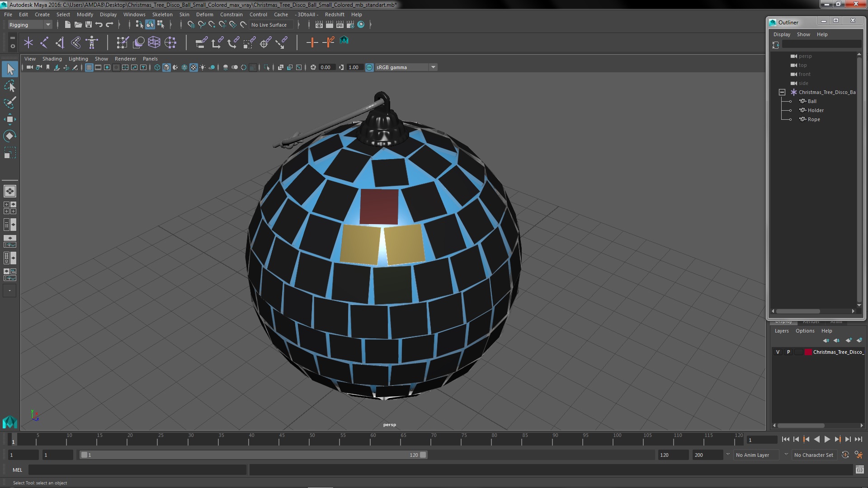
Task: Select the Create Joints tool on the shelf
Action: (44, 42)
